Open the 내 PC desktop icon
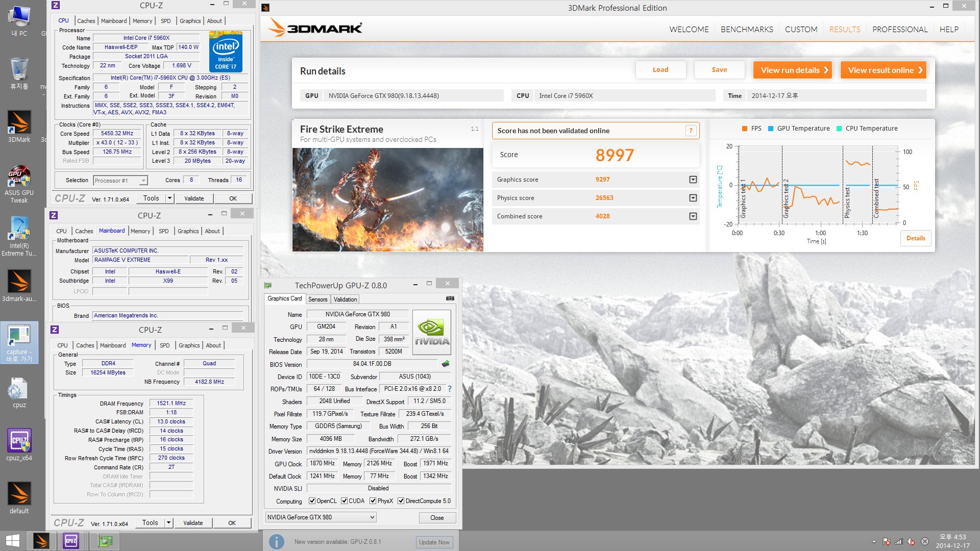This screenshot has width=980, height=551. tap(19, 21)
